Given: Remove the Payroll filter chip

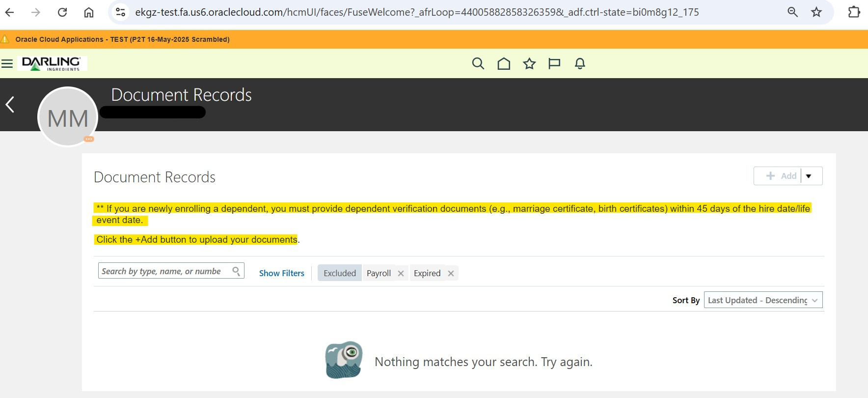Looking at the screenshot, I should (401, 273).
